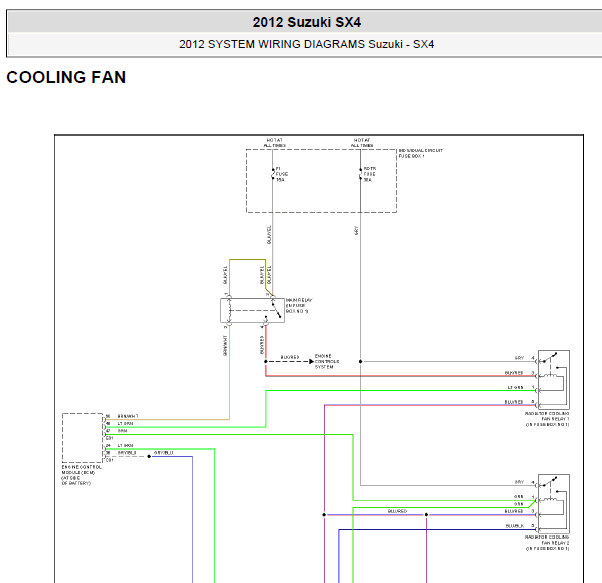Click the LT GRN label at ECM pin 24
This screenshot has width=602, height=583.
pos(125,446)
